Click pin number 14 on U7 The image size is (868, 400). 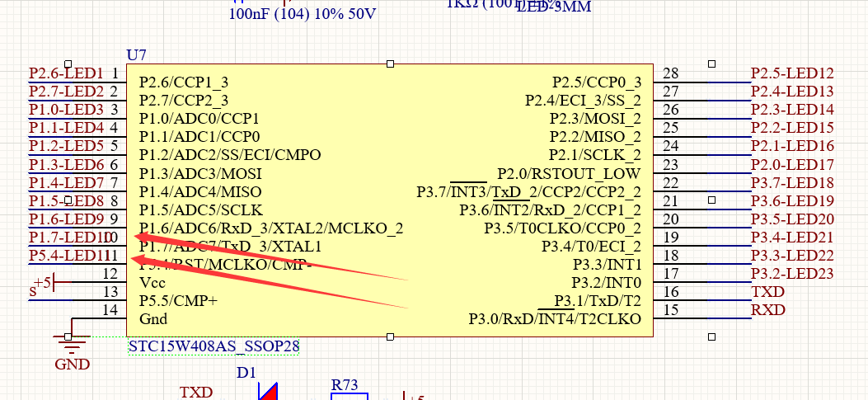pos(110,310)
